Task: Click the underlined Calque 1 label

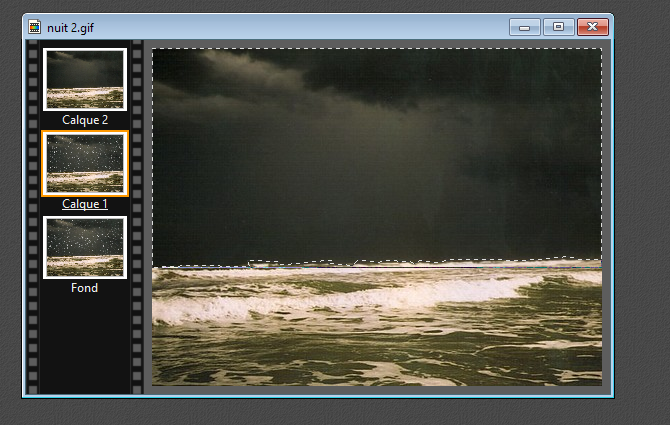Action: pos(85,204)
